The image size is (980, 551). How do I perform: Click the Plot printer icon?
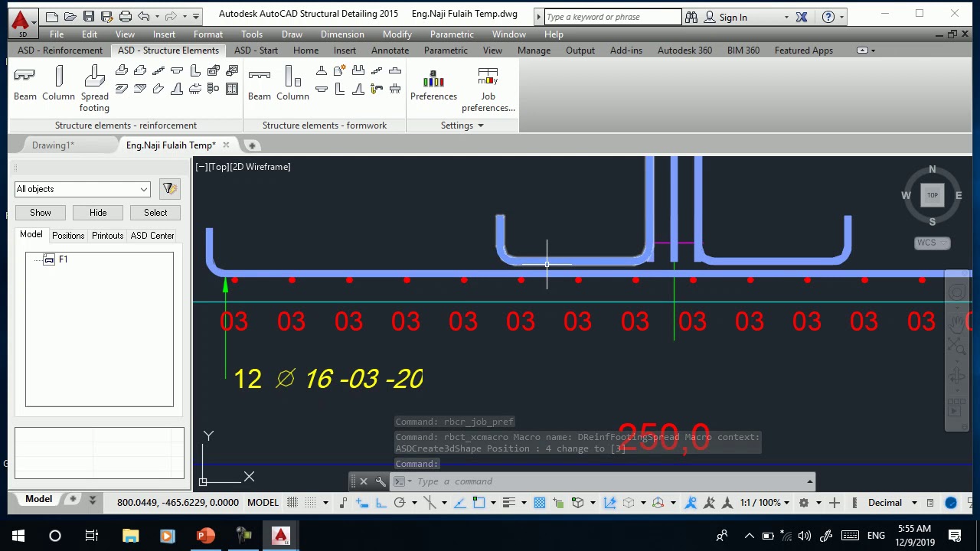pos(125,16)
